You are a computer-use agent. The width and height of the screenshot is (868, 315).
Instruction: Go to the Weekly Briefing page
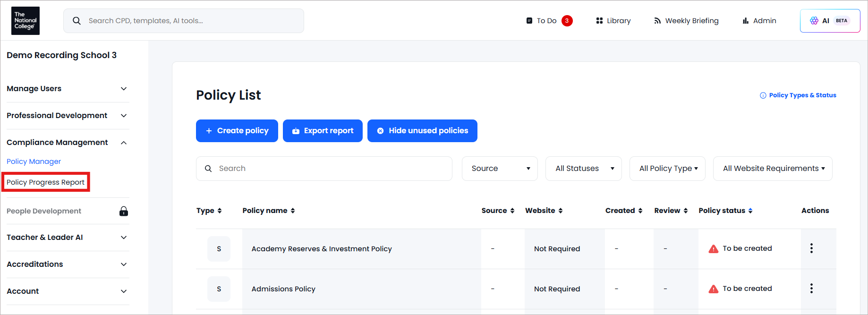coord(686,21)
